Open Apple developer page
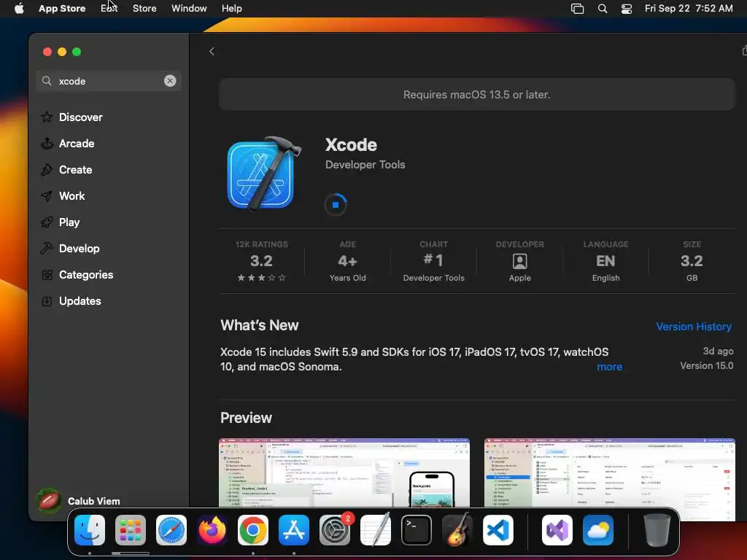747x560 pixels. (x=519, y=261)
